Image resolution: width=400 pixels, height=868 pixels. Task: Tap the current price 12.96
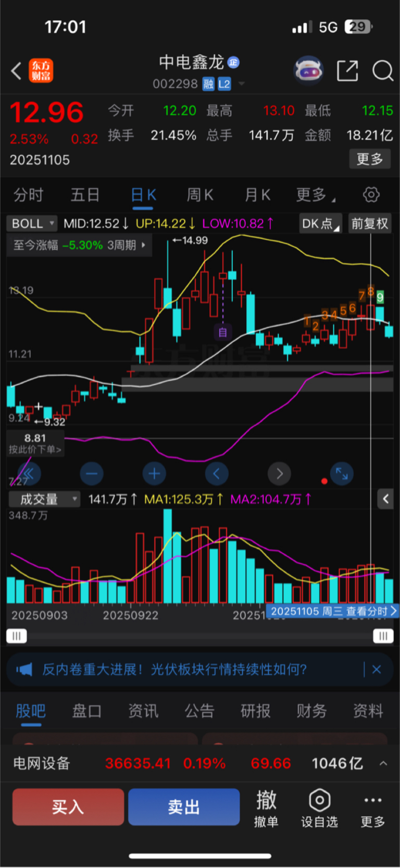(x=46, y=113)
